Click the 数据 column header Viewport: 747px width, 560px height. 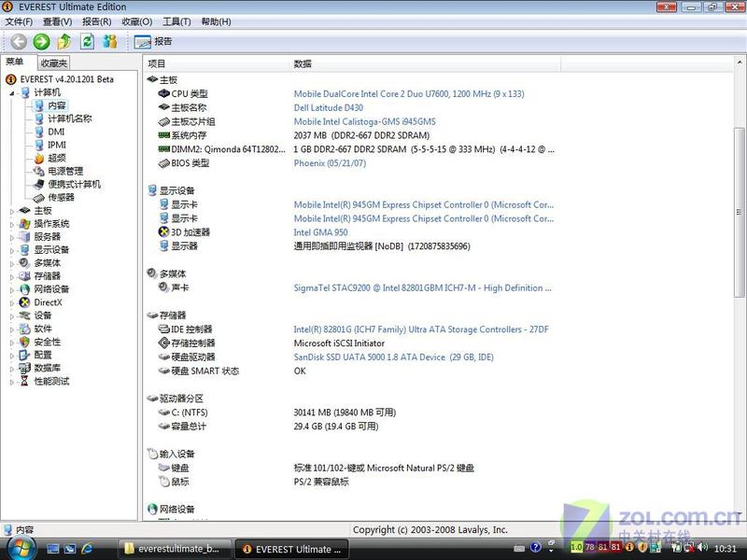pos(303,63)
